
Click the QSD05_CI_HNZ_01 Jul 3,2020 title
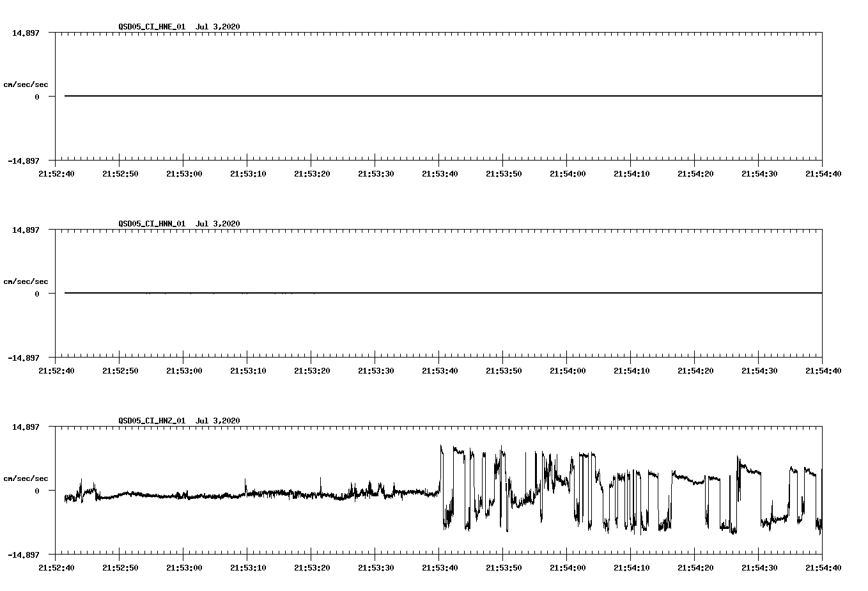tap(179, 420)
